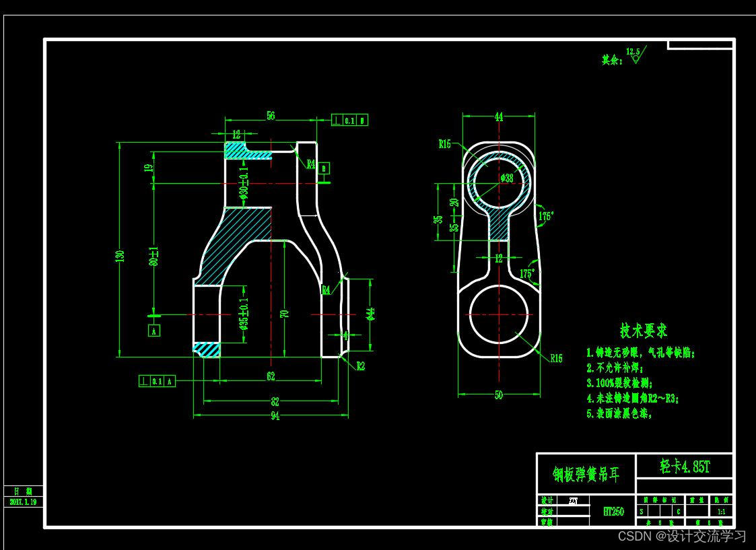Select technical requirement line 1 about casting defects

coord(641,353)
